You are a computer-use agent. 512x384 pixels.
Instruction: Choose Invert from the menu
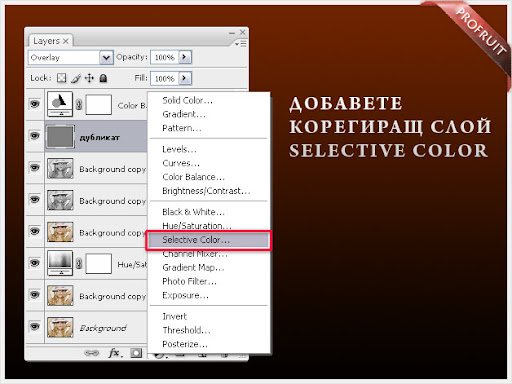(175, 317)
